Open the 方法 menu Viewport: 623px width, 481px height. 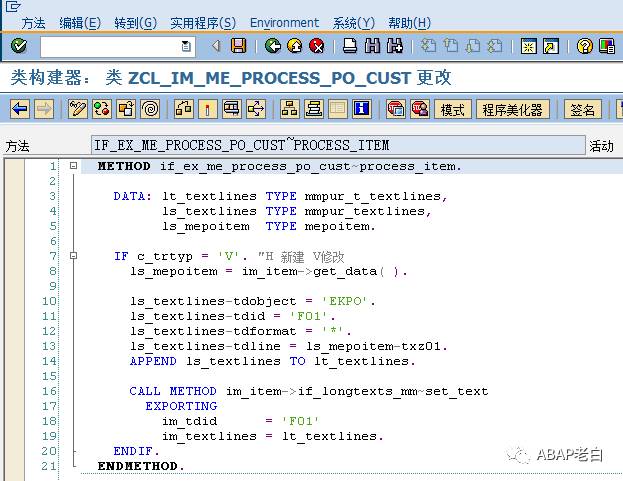pos(33,23)
